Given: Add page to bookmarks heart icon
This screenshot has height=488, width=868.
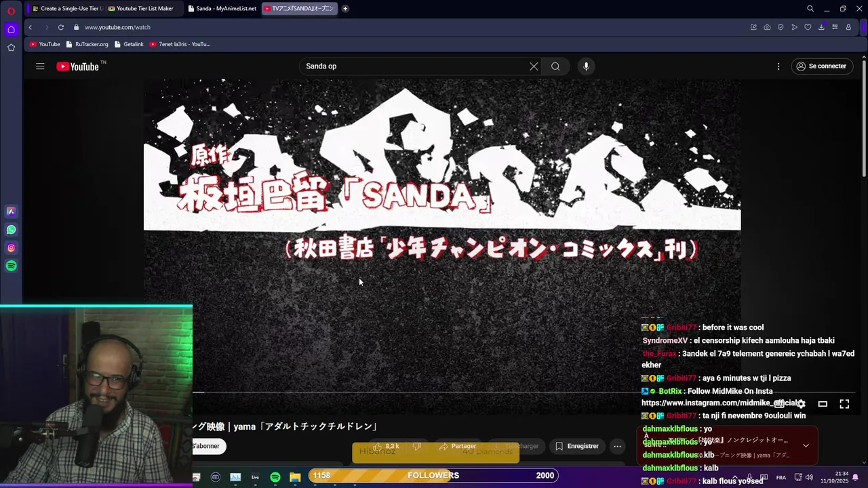Looking at the screenshot, I should tap(808, 27).
